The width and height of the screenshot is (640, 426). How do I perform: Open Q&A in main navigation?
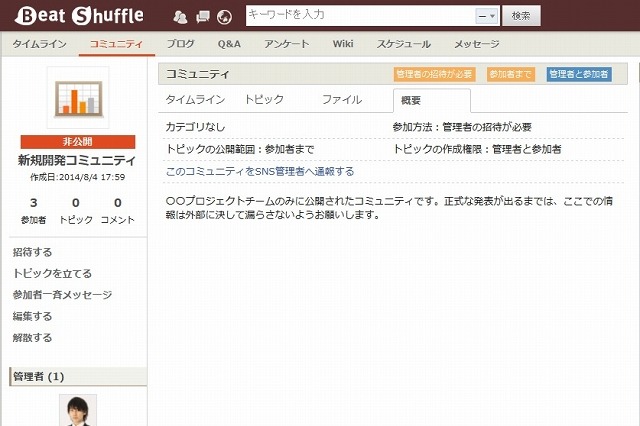229,44
